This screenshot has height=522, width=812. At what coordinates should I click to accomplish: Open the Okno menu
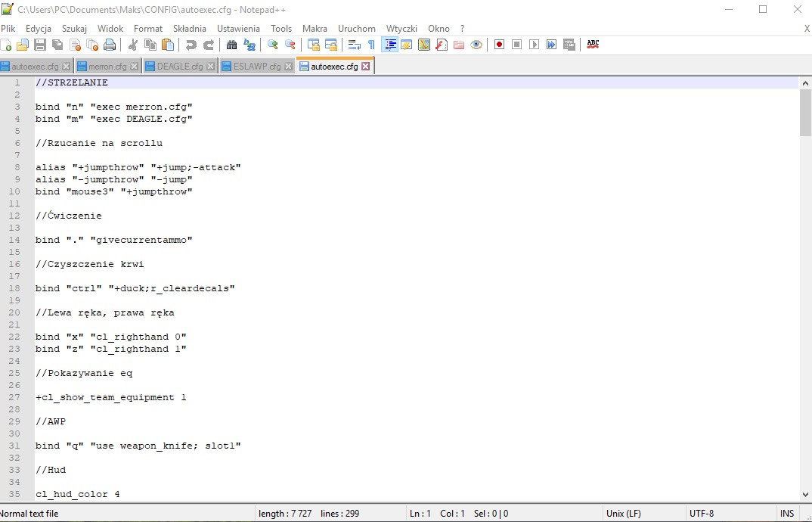pyautogui.click(x=439, y=29)
